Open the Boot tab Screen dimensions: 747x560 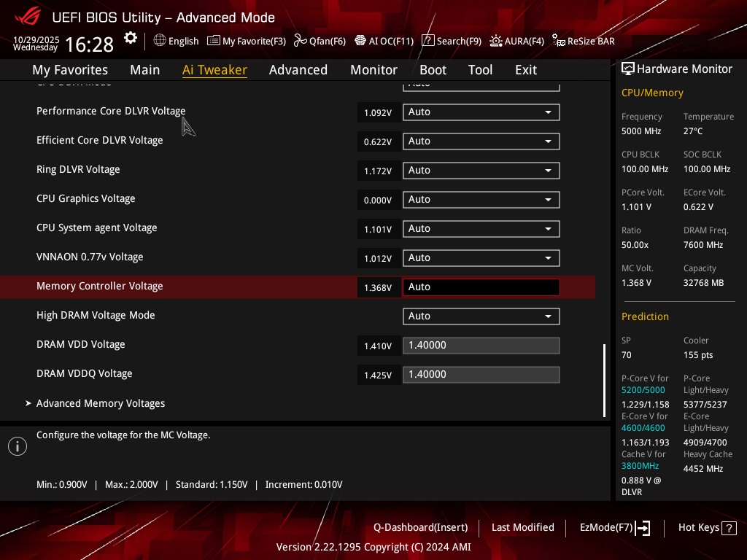(x=433, y=70)
